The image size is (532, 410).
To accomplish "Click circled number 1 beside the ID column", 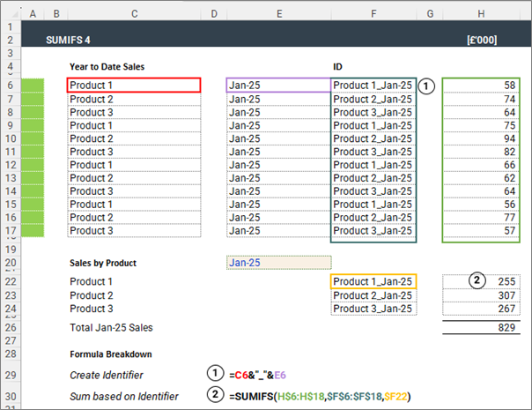I will click(x=426, y=86).
